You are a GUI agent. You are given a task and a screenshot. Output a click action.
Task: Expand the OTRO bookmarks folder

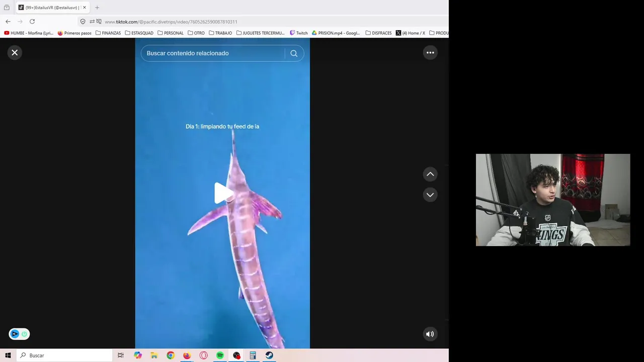pyautogui.click(x=196, y=33)
